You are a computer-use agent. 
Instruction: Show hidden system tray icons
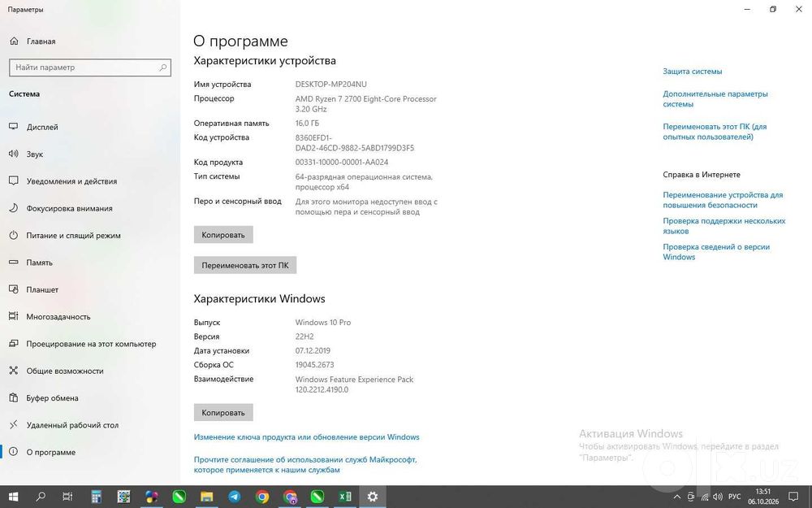(676, 497)
